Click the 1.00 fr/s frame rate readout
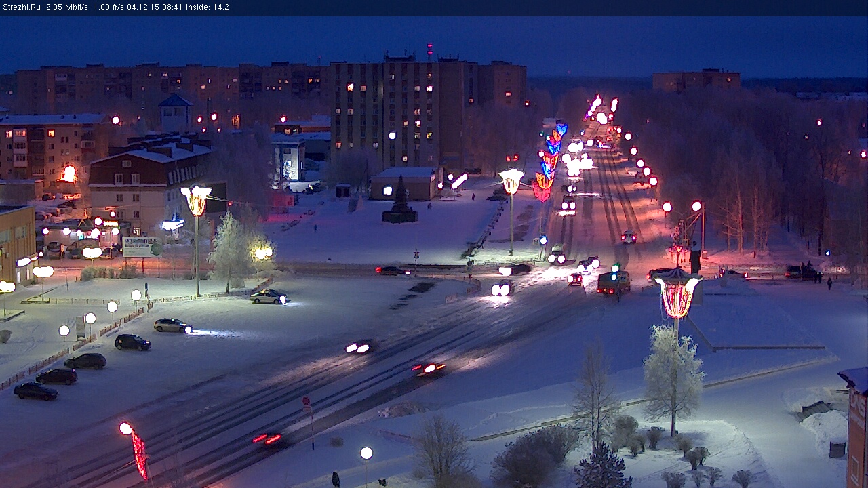The width and height of the screenshot is (868, 488). pyautogui.click(x=109, y=7)
